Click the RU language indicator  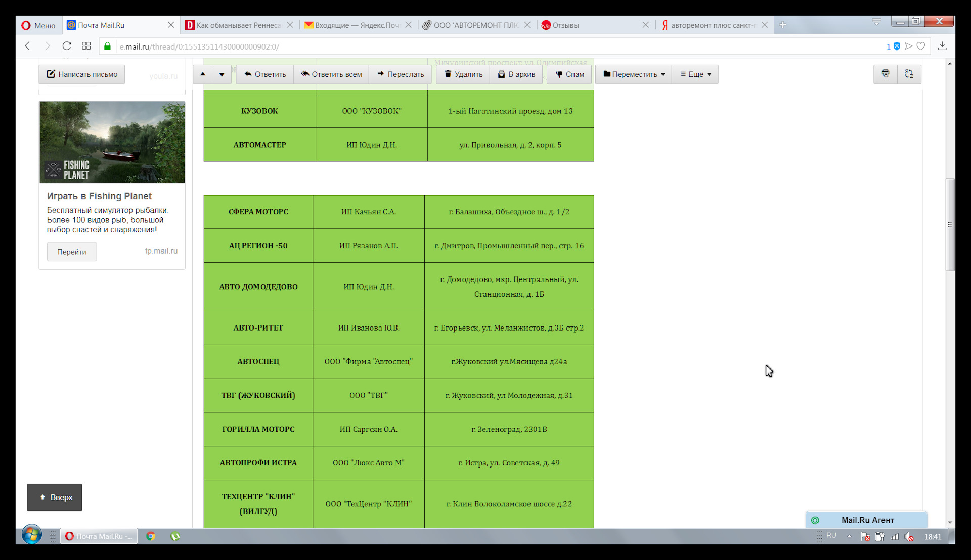point(831,535)
